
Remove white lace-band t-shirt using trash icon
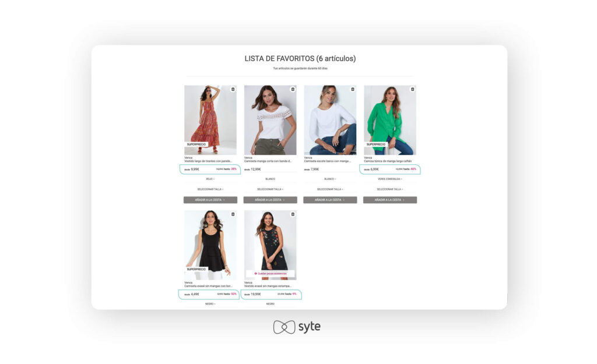pyautogui.click(x=293, y=89)
